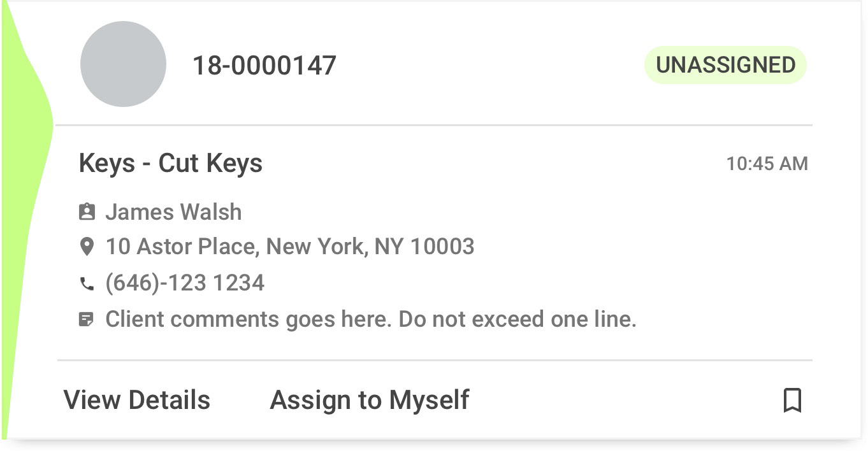This screenshot has width=868, height=451.
Task: Select job number 18-0000147
Action: click(264, 65)
